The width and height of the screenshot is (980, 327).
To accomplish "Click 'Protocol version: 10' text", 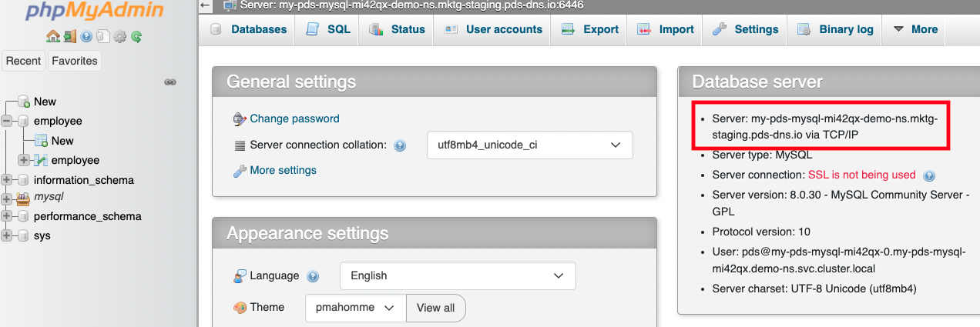I will tap(761, 232).
